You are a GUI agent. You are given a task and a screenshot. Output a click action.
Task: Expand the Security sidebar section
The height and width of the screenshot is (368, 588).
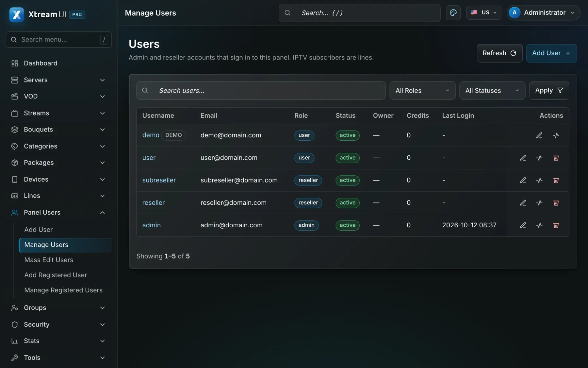pos(58,324)
